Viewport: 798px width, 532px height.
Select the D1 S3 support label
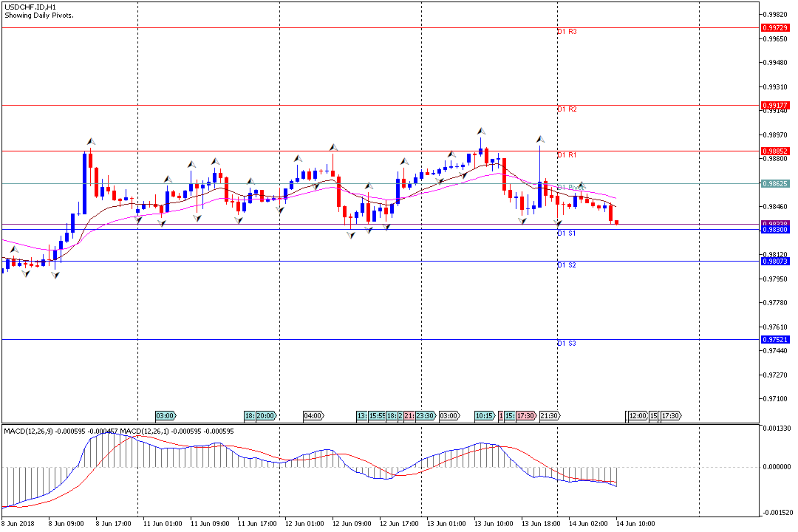(x=567, y=344)
